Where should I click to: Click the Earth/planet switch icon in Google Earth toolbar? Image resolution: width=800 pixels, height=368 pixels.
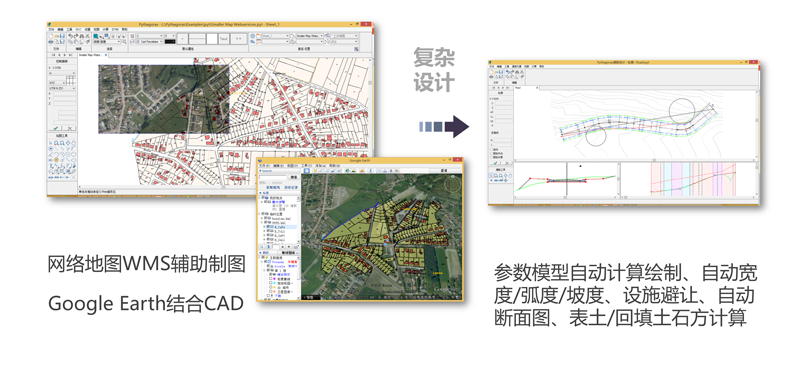click(x=362, y=171)
